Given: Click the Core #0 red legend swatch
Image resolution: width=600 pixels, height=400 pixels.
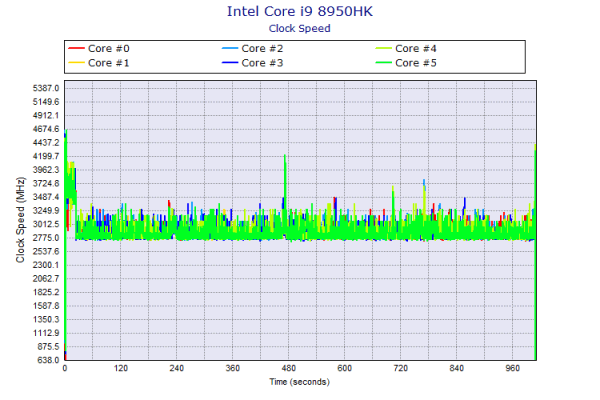Looking at the screenshot, I should click(76, 49).
